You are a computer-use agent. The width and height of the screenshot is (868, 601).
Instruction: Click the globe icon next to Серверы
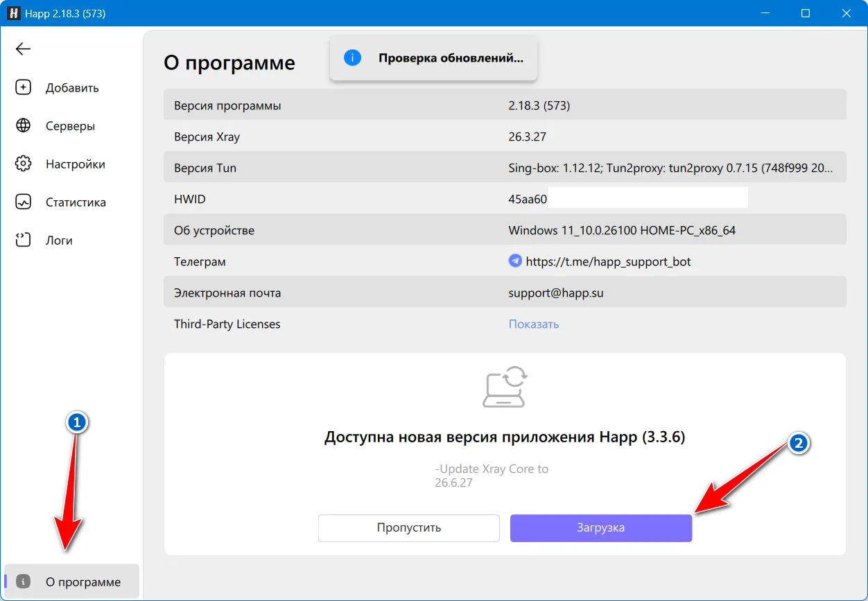pos(24,125)
